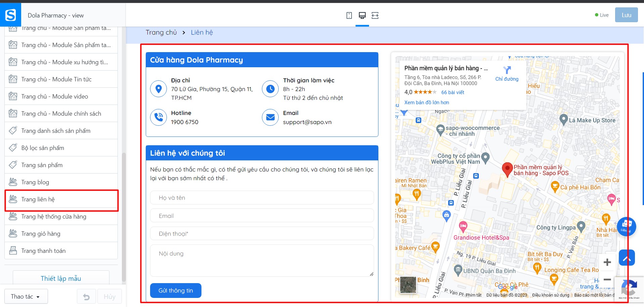The image size is (644, 307).
Task: Click the sidebar vertical scrollbar
Action: click(124, 217)
